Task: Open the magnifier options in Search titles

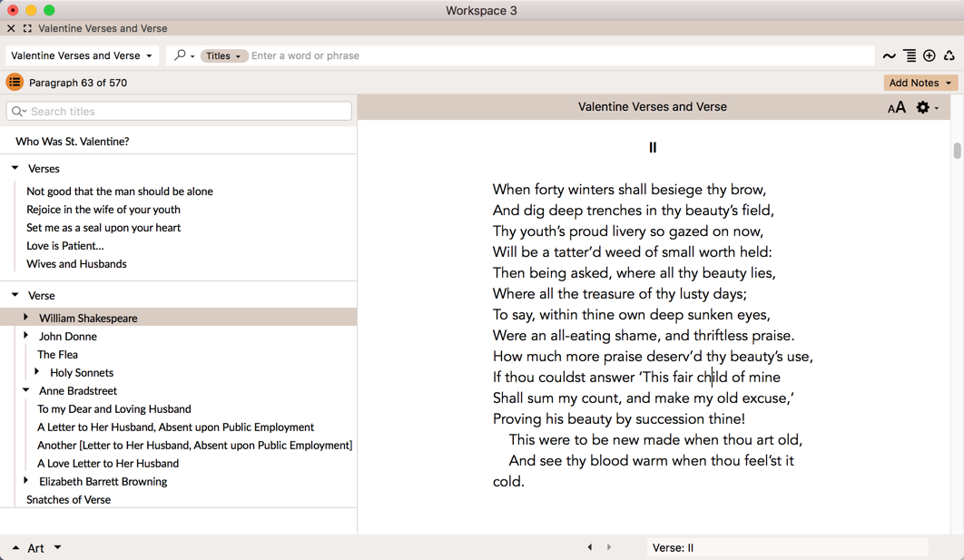Action: point(18,112)
